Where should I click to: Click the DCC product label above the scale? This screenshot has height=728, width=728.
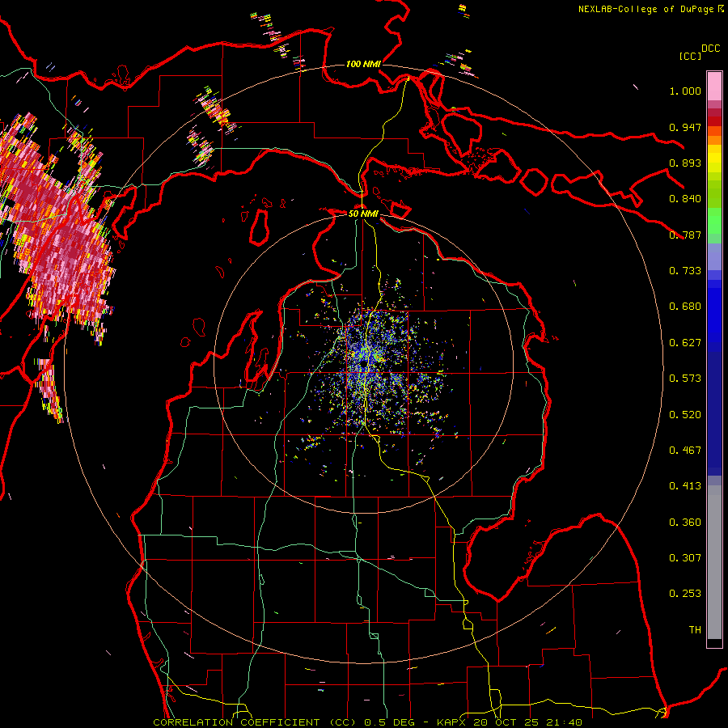point(710,49)
